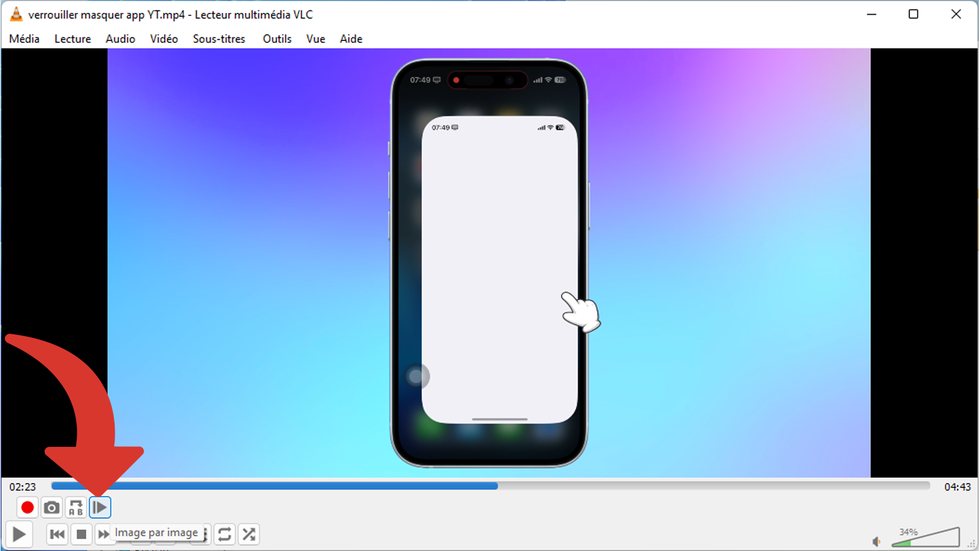Mute audio with the speaker icon
The height and width of the screenshot is (551, 980).
click(876, 541)
